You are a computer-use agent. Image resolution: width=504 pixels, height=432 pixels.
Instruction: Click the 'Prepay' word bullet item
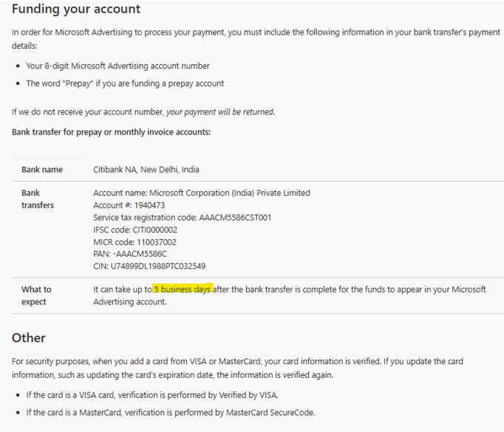pyautogui.click(x=125, y=83)
